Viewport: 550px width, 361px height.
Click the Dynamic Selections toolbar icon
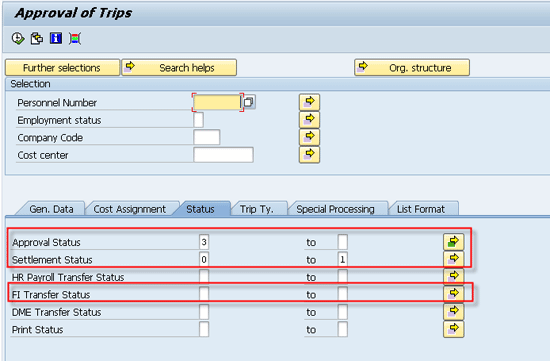[75, 38]
